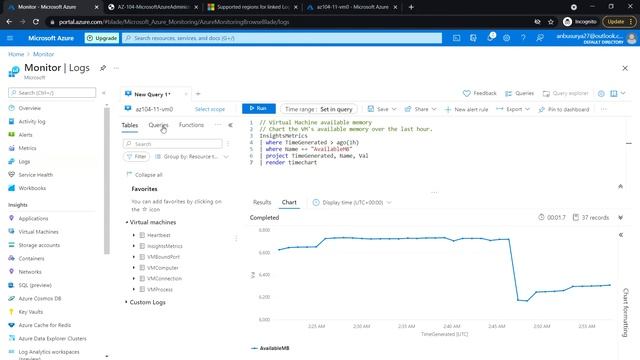Open the Share dropdown
Image resolution: width=640 pixels, height=360 pixels.
(420, 109)
